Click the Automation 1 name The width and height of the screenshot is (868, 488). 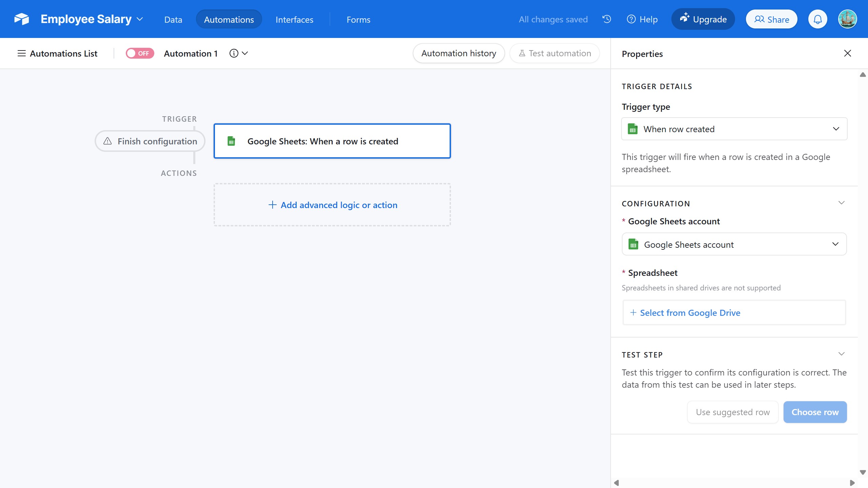coord(191,54)
